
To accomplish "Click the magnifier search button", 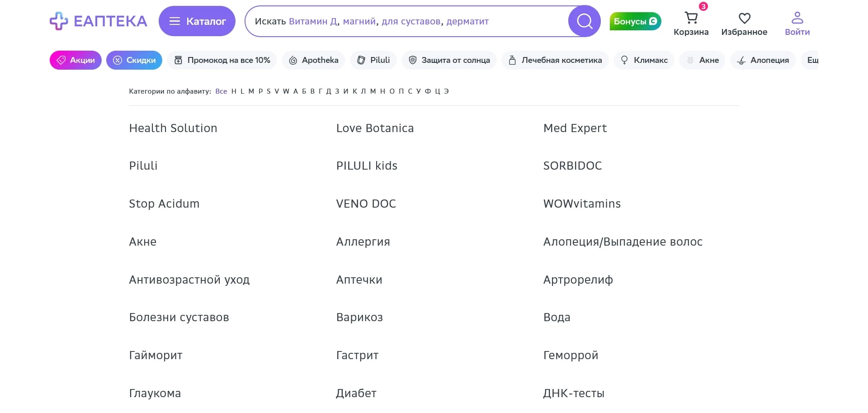I will (584, 21).
